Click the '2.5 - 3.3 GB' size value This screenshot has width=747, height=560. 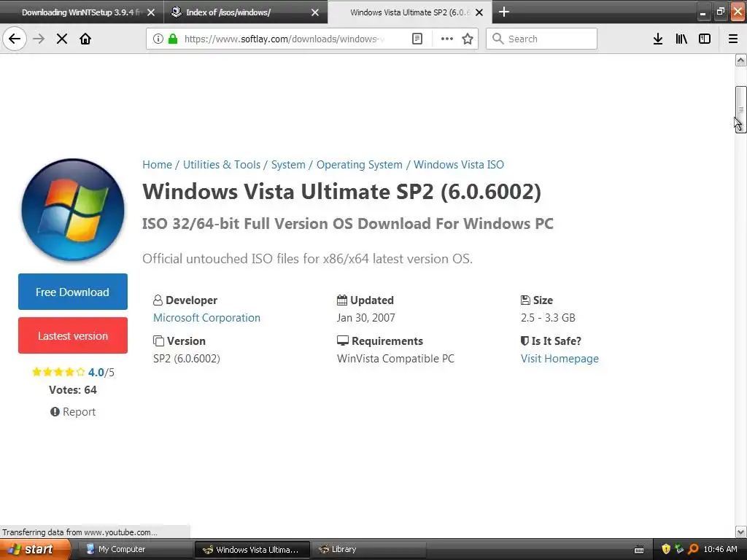(548, 318)
